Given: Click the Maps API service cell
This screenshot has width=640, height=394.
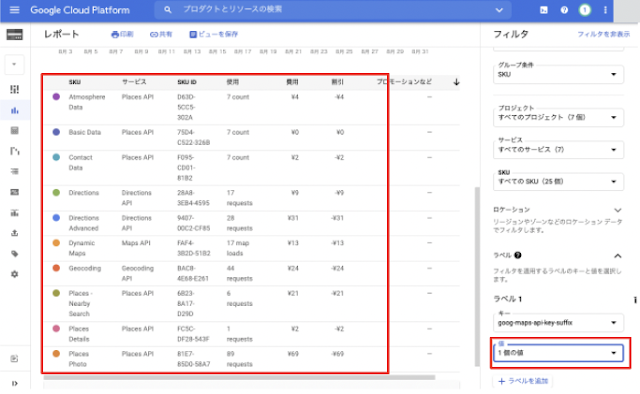Looking at the screenshot, I should [136, 243].
